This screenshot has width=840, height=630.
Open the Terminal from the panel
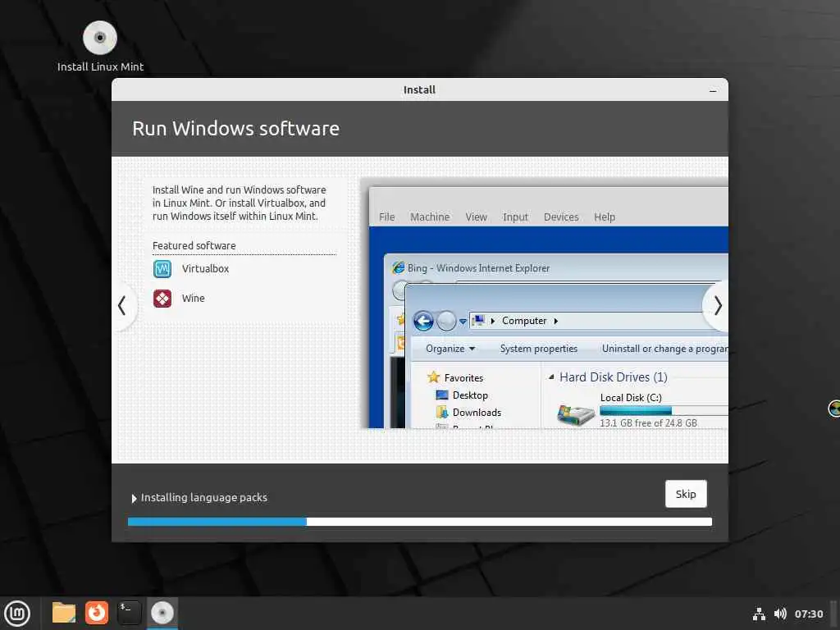coord(129,613)
